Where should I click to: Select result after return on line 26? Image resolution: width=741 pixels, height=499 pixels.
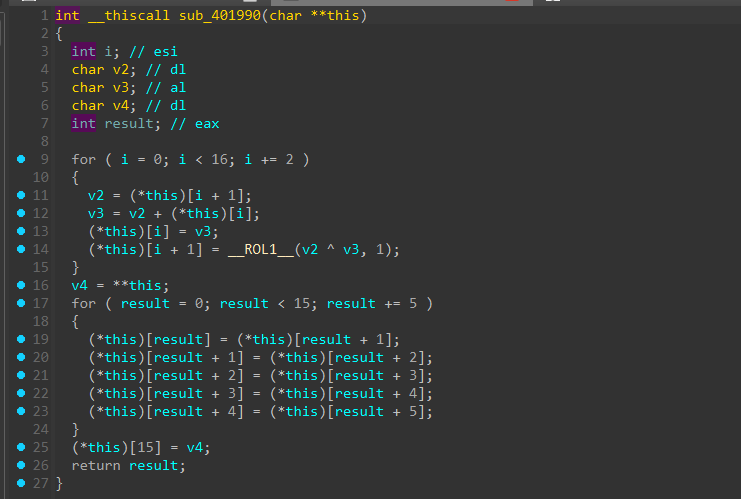pyautogui.click(x=154, y=465)
